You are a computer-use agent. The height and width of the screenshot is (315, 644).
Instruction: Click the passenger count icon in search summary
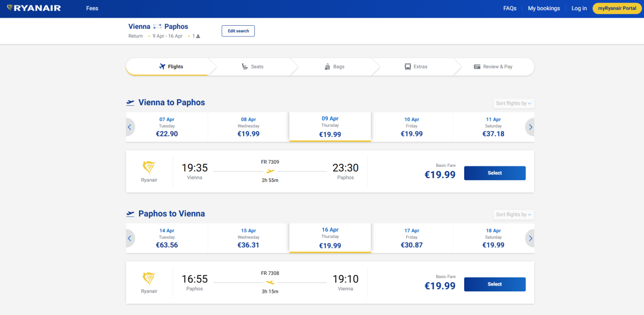click(198, 36)
